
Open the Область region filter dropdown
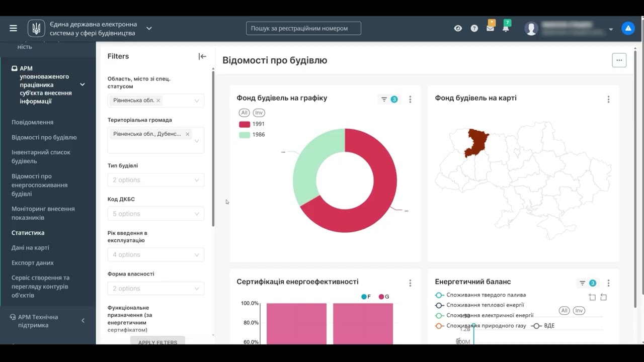[197, 101]
